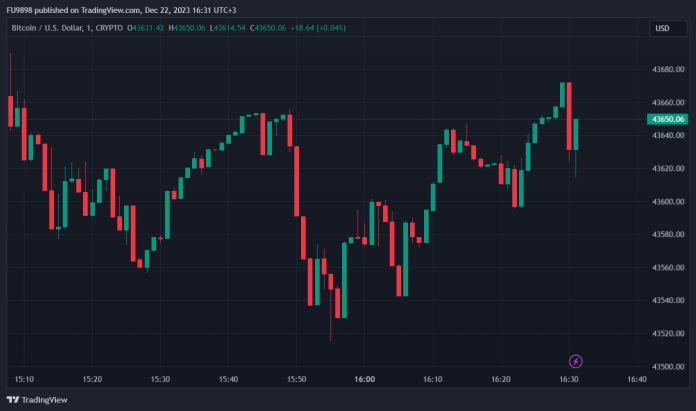Click the 15:30 time axis label
This screenshot has width=696, height=411.
[x=161, y=380]
